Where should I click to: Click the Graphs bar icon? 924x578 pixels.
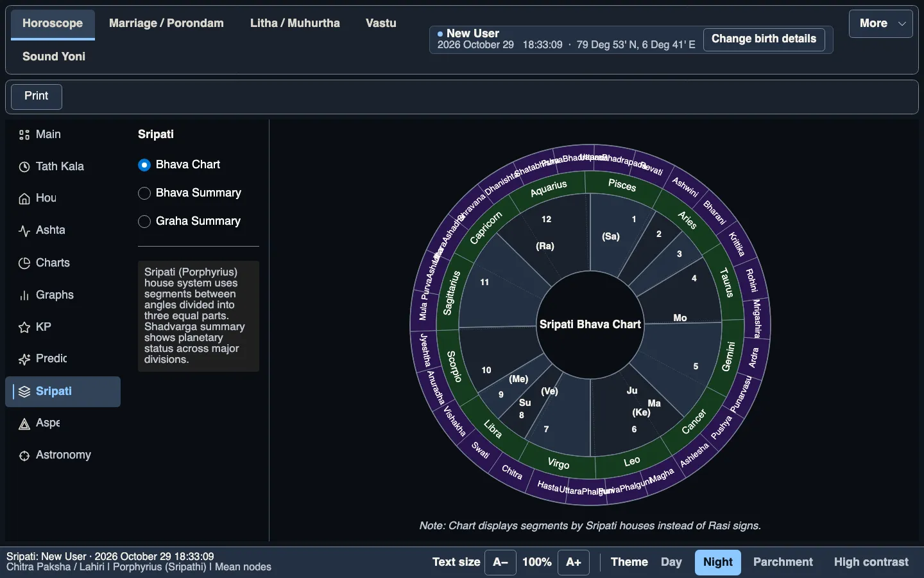[24, 295]
